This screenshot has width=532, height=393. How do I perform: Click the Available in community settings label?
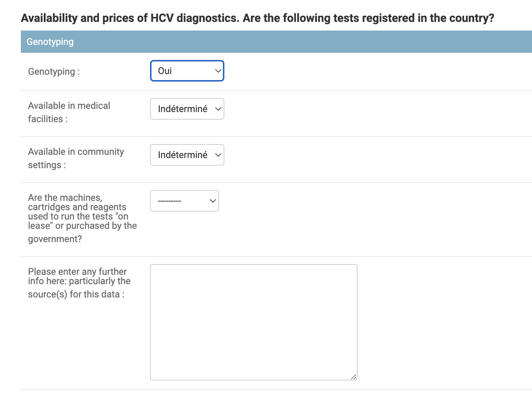[x=76, y=158]
